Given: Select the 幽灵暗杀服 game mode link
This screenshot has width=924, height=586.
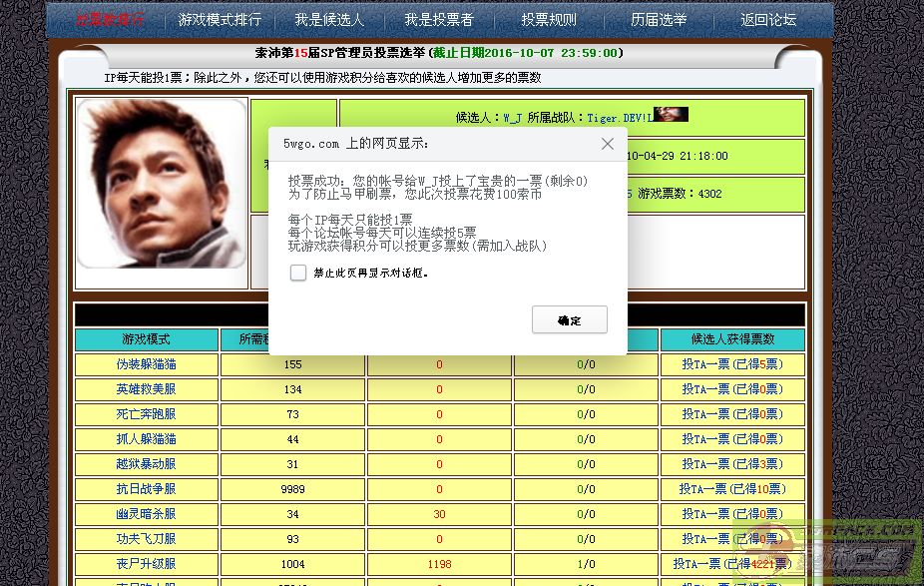Looking at the screenshot, I should [x=146, y=514].
